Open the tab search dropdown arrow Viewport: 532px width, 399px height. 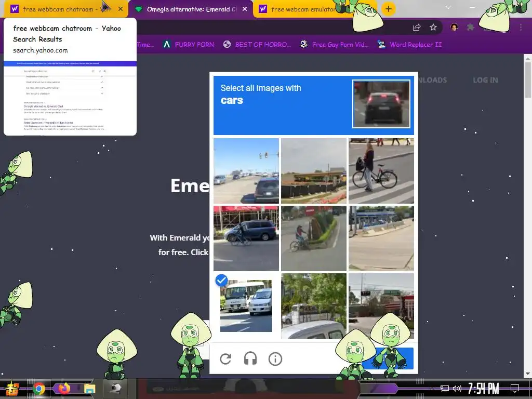(x=448, y=7)
